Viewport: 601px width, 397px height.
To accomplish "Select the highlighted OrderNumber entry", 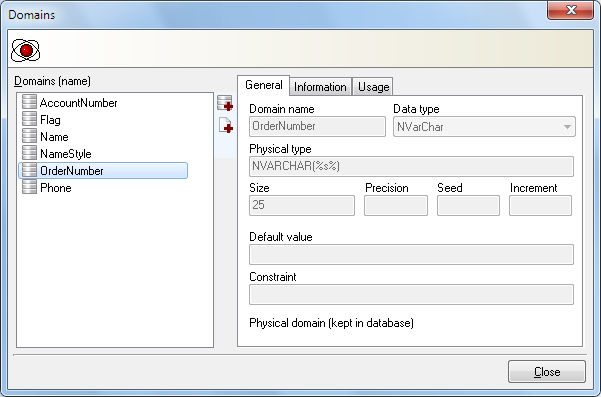I will pyautogui.click(x=103, y=171).
